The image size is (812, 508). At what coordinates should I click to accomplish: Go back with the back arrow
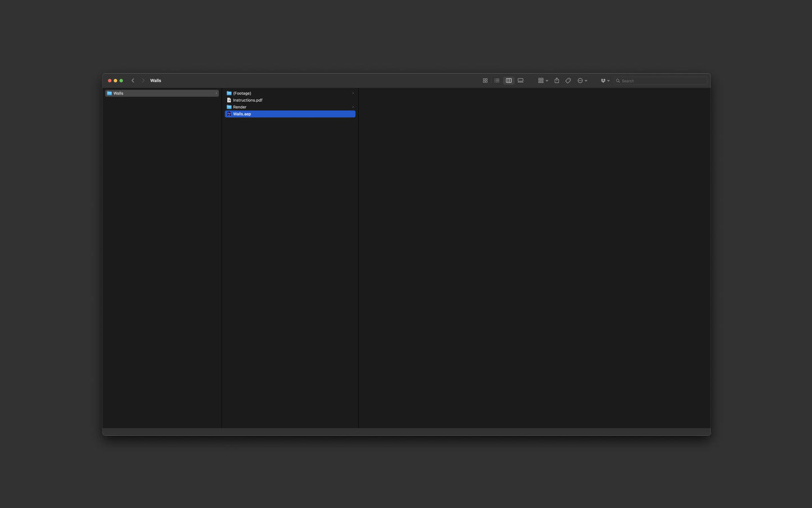[x=133, y=80]
